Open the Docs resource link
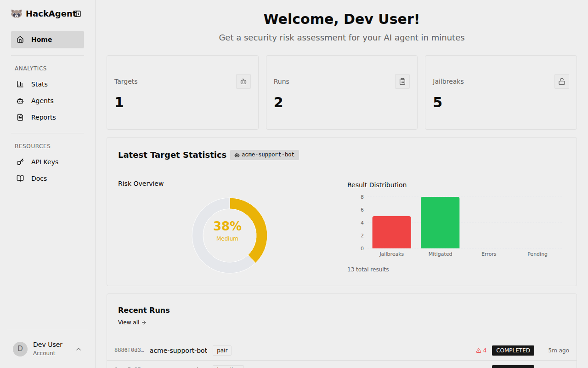Viewport: 588px width, 368px height. pyautogui.click(x=47, y=178)
